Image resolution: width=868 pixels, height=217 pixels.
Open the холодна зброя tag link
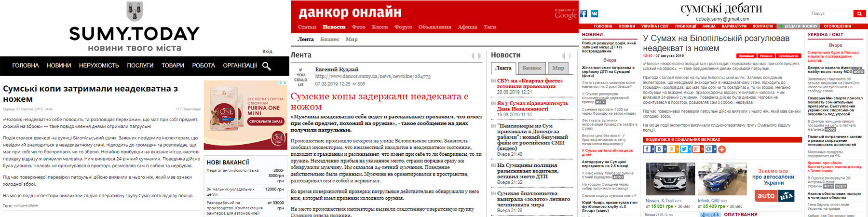click(x=26, y=206)
